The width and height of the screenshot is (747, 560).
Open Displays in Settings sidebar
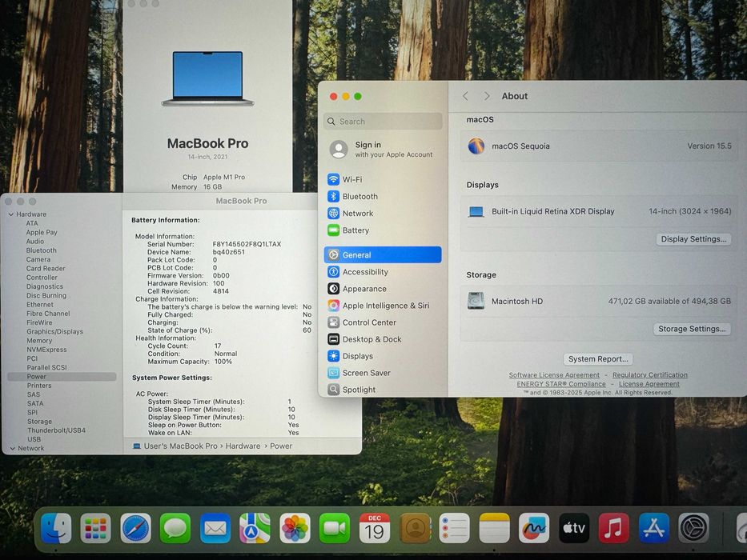[x=383, y=356]
